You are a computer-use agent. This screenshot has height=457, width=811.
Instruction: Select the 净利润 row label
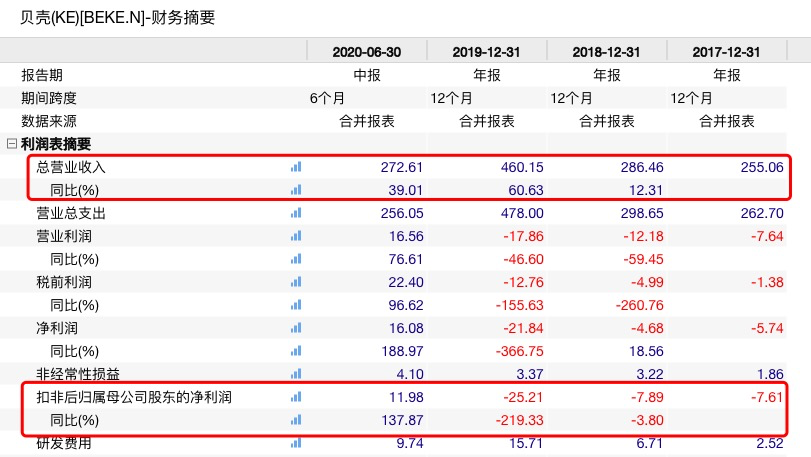pyautogui.click(x=57, y=328)
